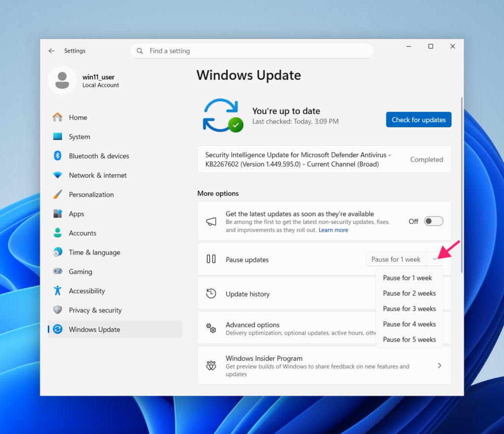Click the win11_user account name
The height and width of the screenshot is (434, 504).
click(98, 77)
